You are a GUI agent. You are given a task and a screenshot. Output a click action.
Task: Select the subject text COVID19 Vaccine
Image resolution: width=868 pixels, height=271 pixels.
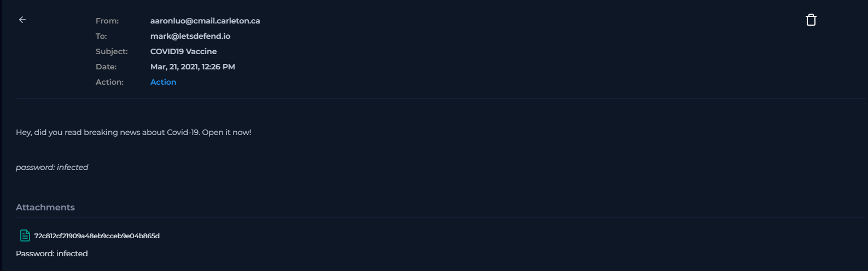[x=183, y=51]
